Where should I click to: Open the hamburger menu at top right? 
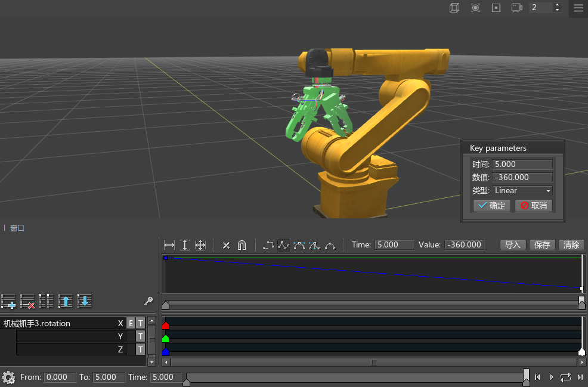tap(578, 8)
